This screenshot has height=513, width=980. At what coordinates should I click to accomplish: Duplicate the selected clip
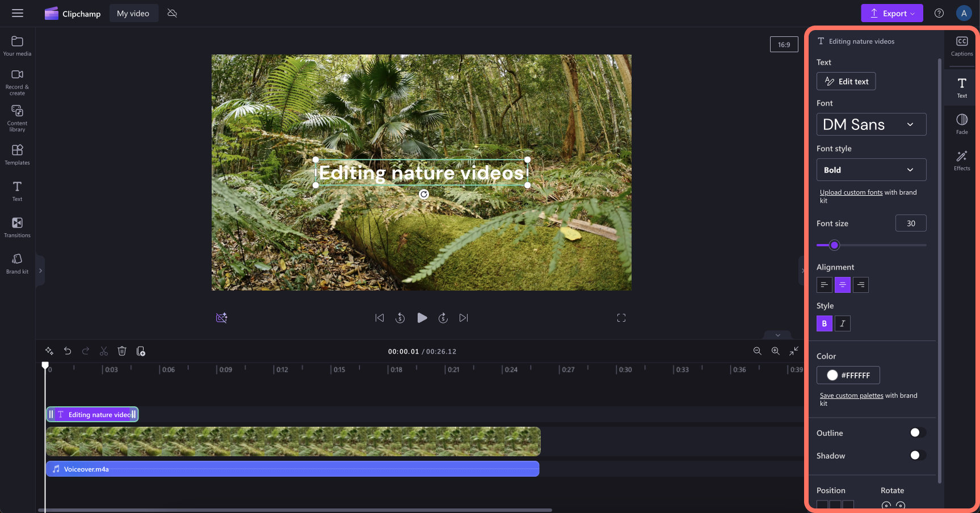[x=141, y=351]
